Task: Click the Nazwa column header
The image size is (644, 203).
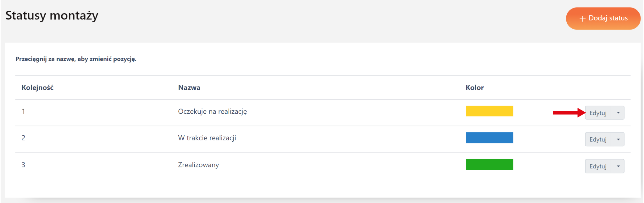Action: [x=189, y=87]
